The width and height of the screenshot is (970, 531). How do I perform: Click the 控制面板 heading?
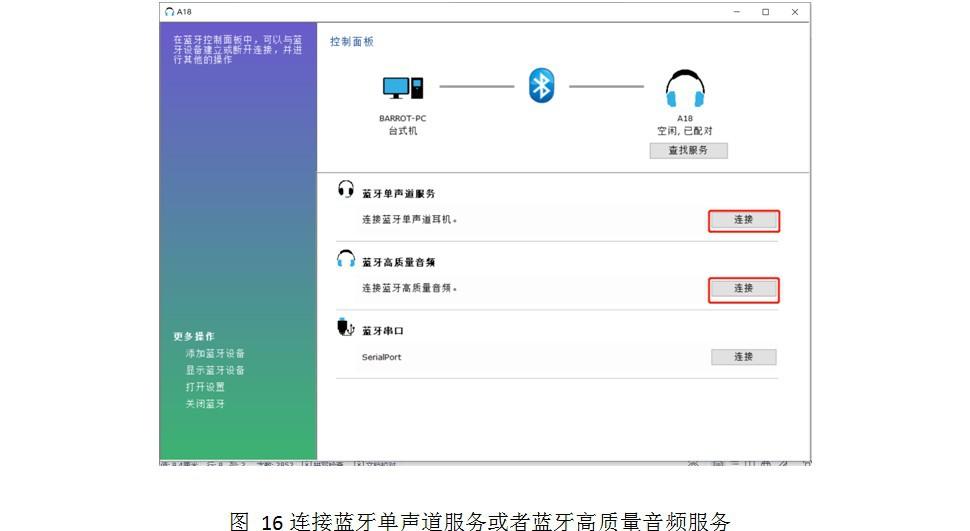click(352, 42)
